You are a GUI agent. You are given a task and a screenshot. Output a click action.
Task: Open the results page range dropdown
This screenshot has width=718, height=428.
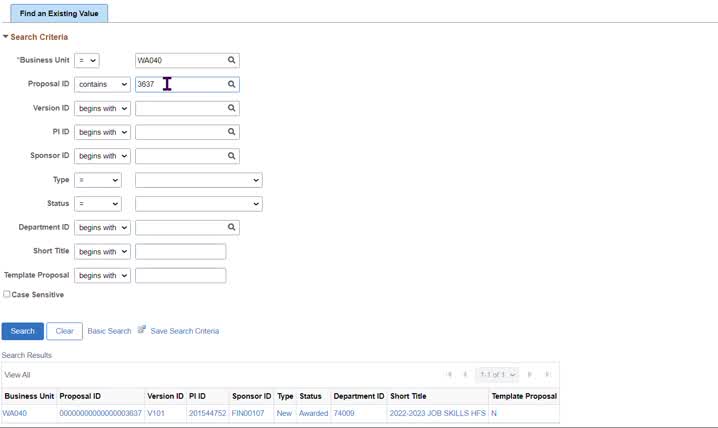click(x=497, y=374)
